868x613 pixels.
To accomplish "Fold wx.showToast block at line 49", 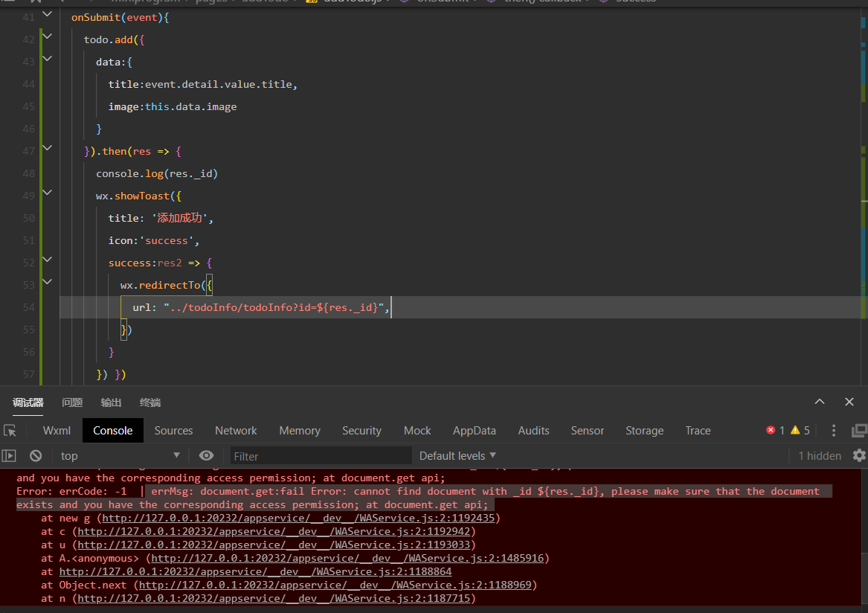I will tap(48, 192).
